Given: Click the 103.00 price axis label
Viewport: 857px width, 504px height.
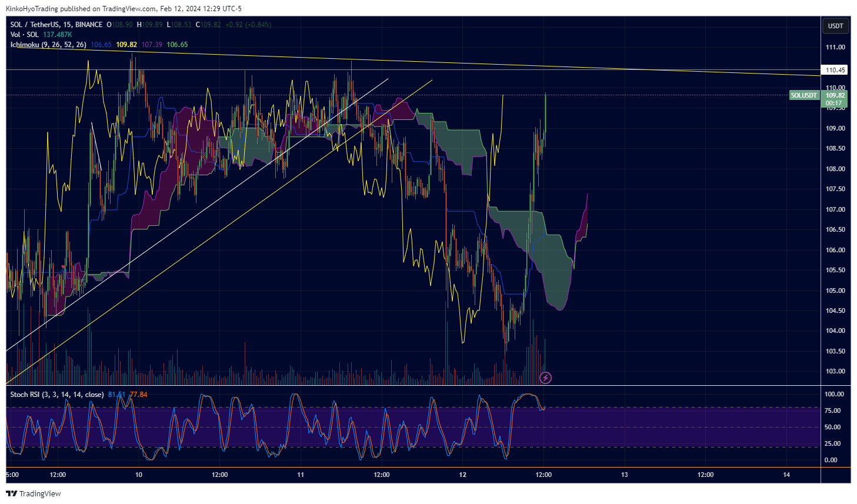Looking at the screenshot, I should [x=835, y=371].
